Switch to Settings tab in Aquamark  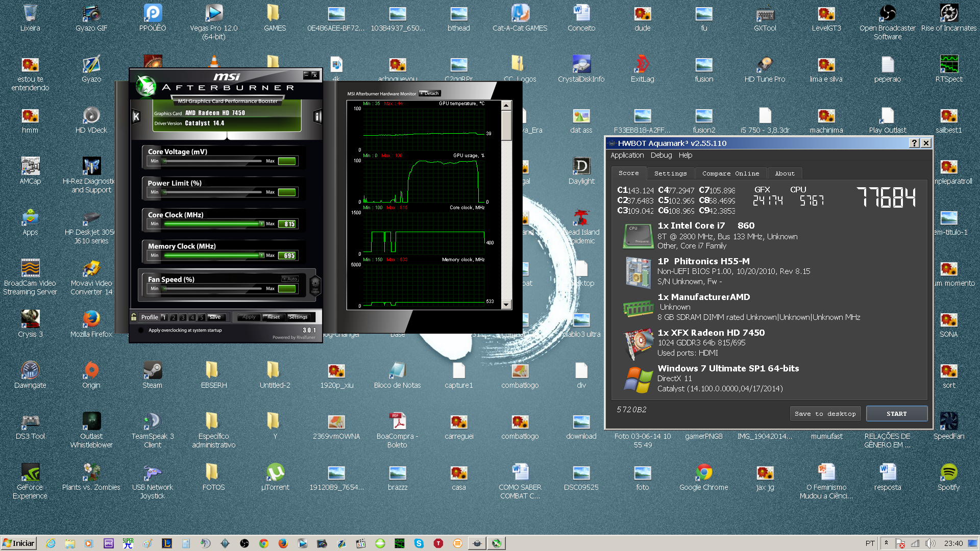(670, 173)
